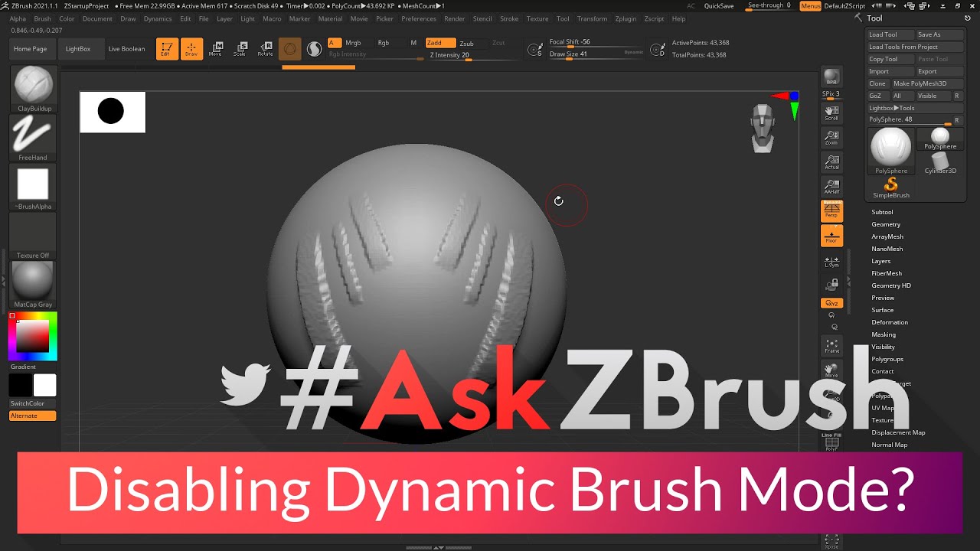Click the Load Tool button

click(890, 34)
